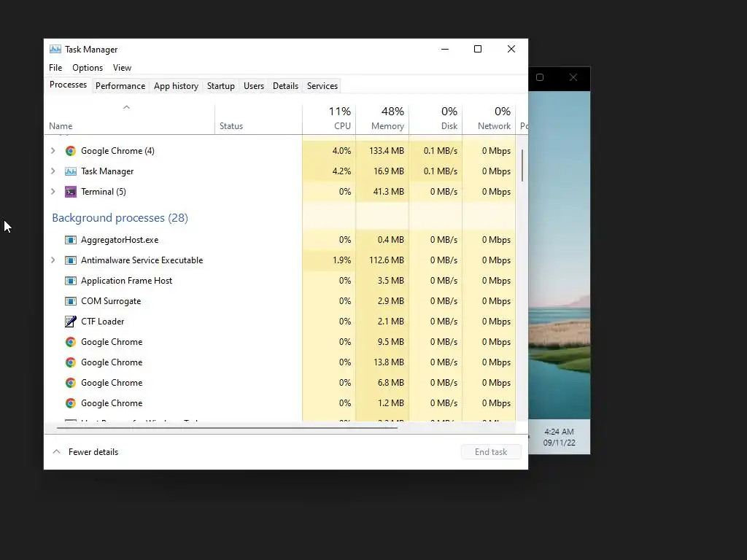Image resolution: width=747 pixels, height=560 pixels.
Task: Click the COM Surrogate process icon
Action: click(x=71, y=301)
